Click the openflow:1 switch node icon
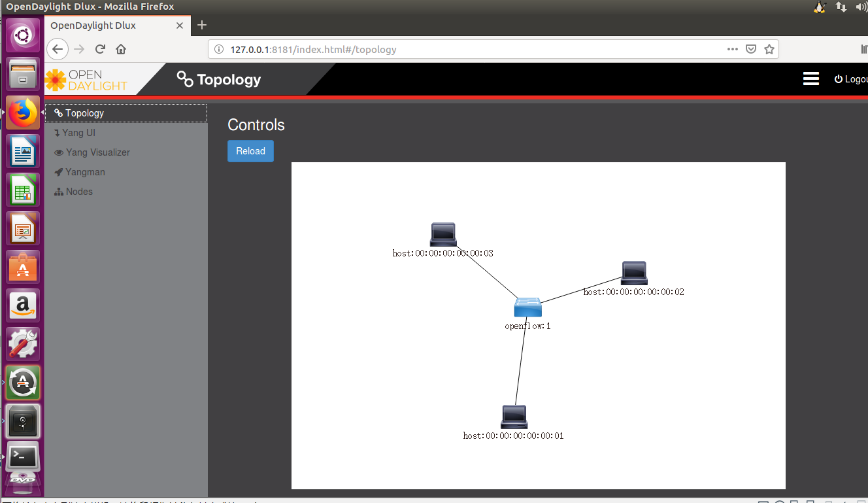The image size is (868, 503). pos(527,307)
